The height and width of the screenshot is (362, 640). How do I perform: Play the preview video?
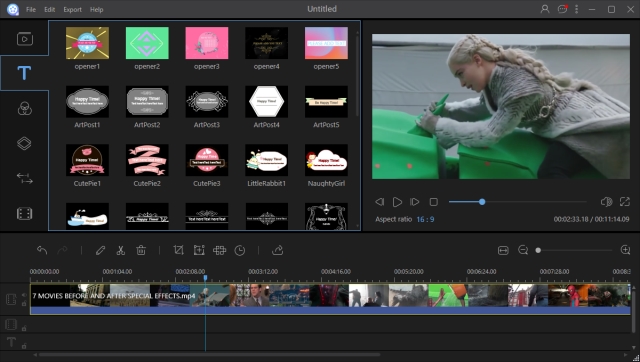click(397, 202)
